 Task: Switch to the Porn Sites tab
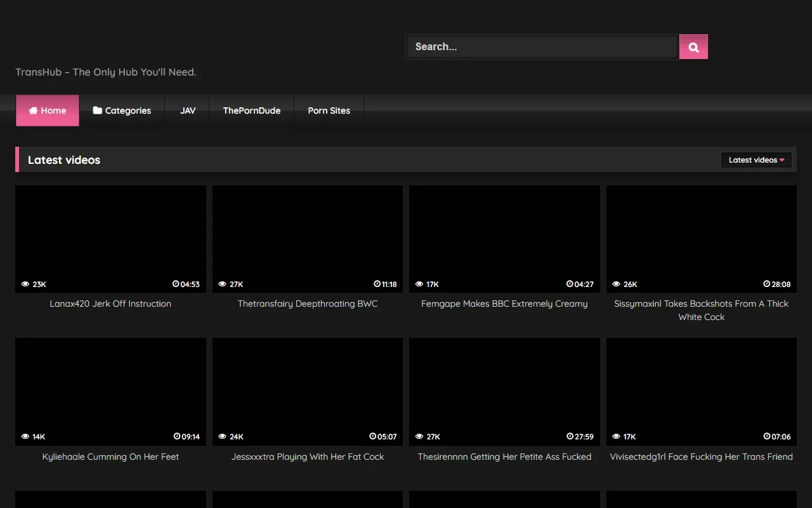click(329, 110)
